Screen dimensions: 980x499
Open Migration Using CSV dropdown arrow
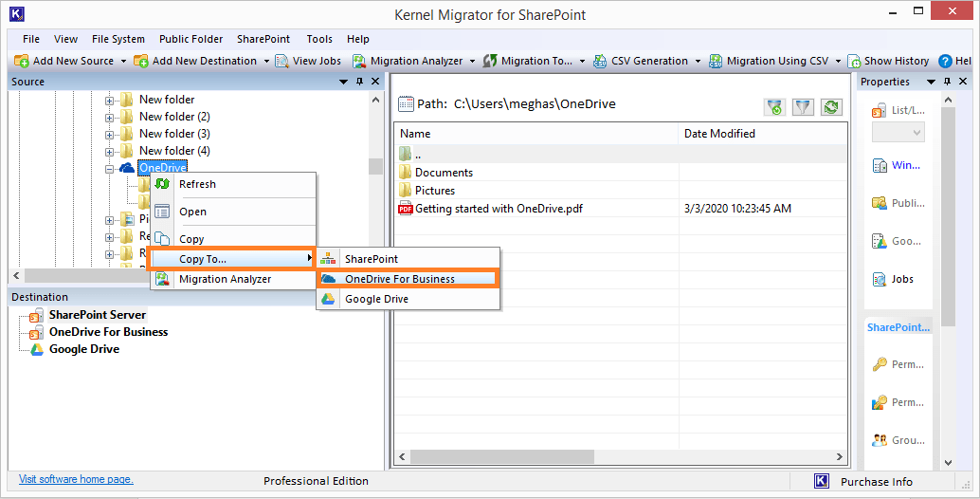pos(838,62)
